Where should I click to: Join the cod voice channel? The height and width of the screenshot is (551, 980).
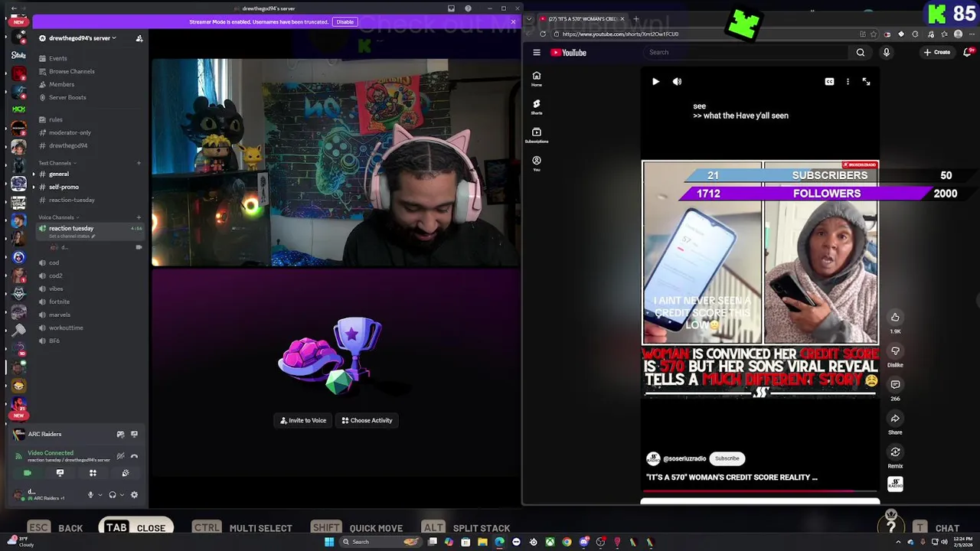[x=54, y=262]
